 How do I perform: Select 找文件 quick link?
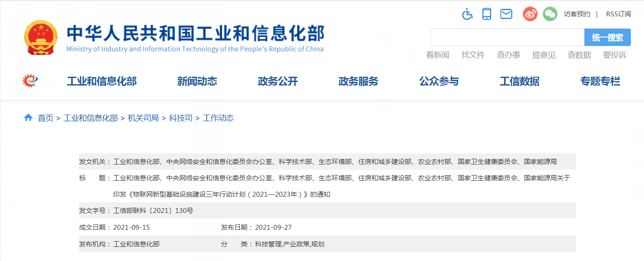click(473, 55)
